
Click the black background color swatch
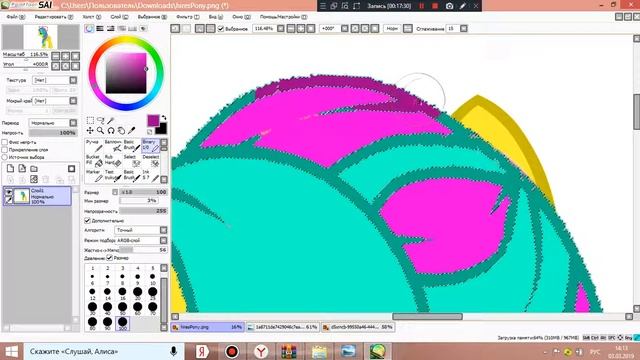click(x=161, y=129)
